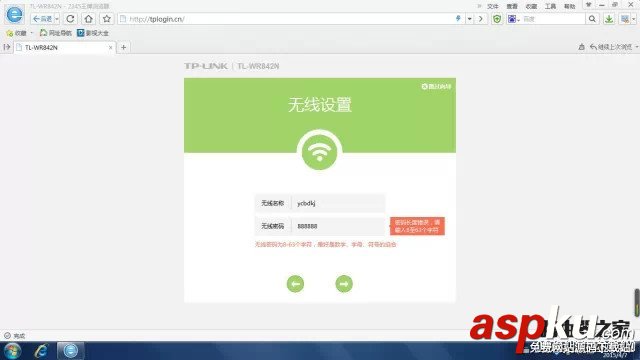Open the 文件 menu
The height and width of the screenshot is (360, 640).
(x=493, y=6)
